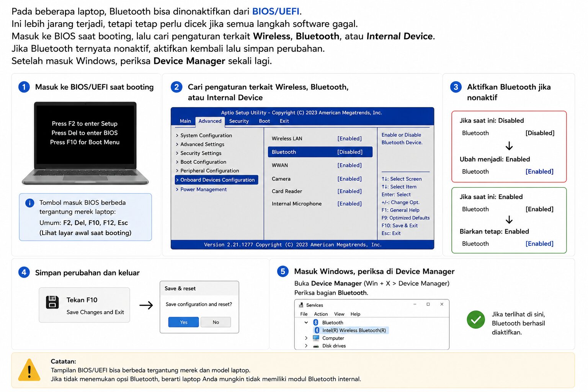The image size is (588, 392).
Task: Click the Disk drives icon
Action: pyautogui.click(x=316, y=346)
